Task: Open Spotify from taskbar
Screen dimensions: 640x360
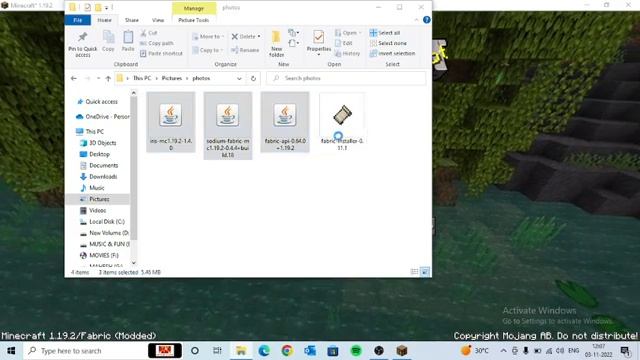Action: point(356,351)
